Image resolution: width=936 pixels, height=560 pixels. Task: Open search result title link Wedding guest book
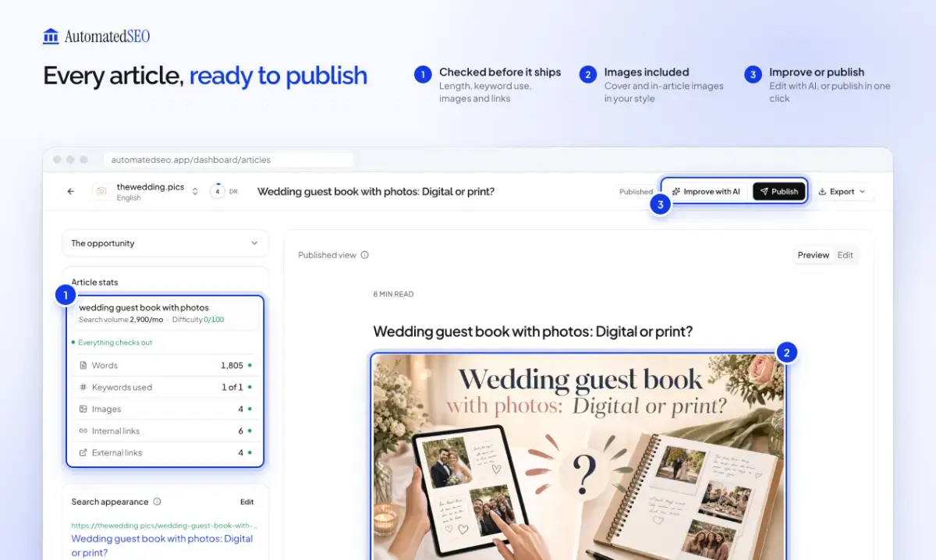(162, 545)
